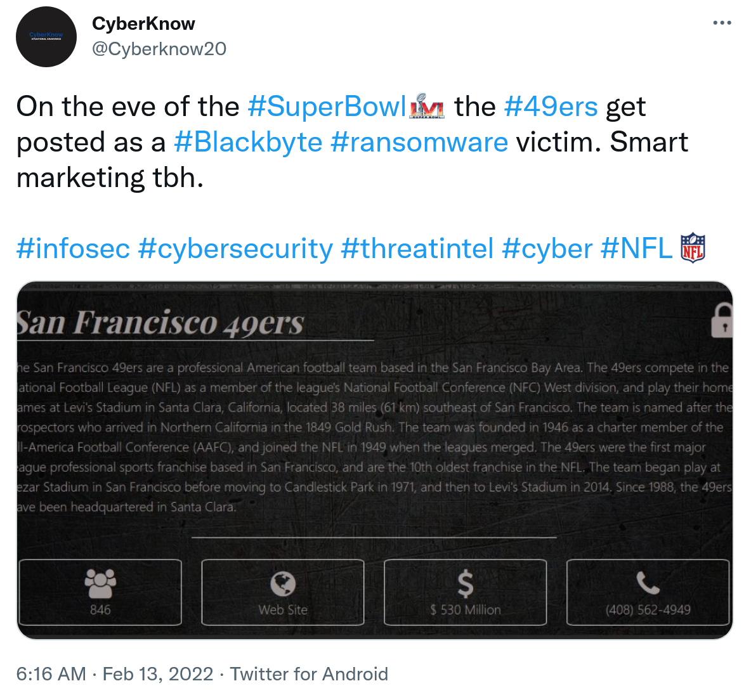Open the #threatintel hashtag

pos(417,249)
